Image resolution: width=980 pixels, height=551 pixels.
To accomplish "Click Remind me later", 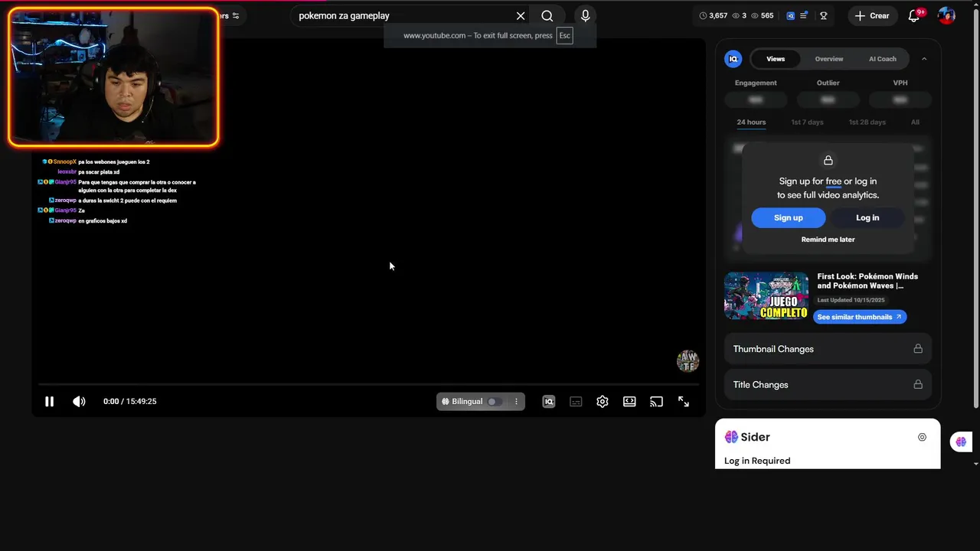I will [x=828, y=240].
